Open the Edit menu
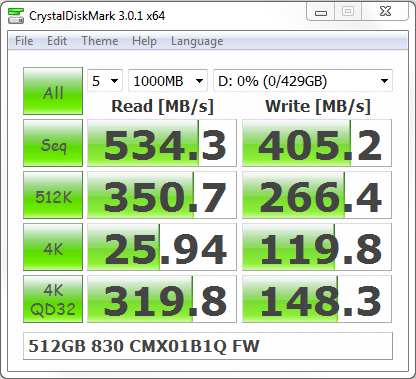The width and height of the screenshot is (416, 379). point(57,41)
